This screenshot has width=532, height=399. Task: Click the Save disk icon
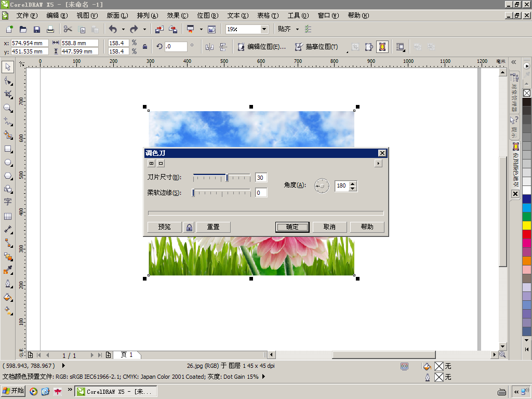point(37,29)
